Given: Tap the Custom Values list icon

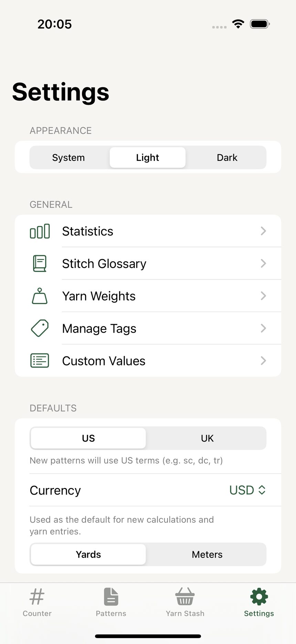Looking at the screenshot, I should [x=40, y=361].
